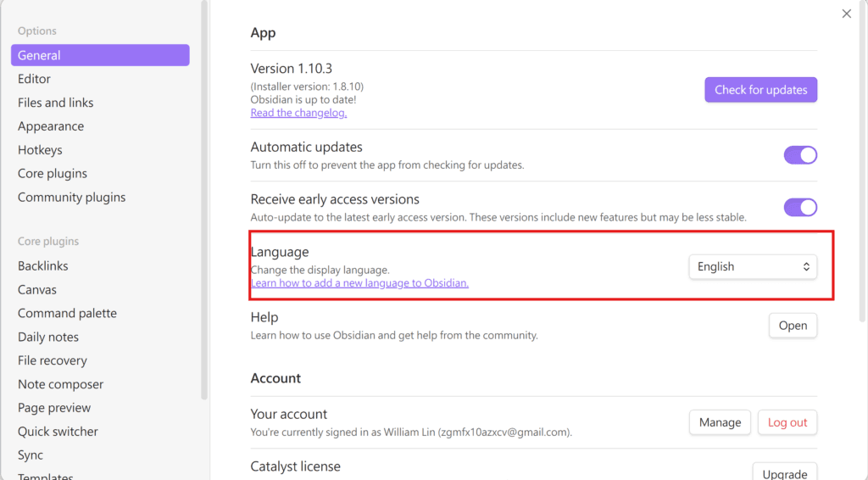Open Backlinks plugin settings

click(x=43, y=266)
